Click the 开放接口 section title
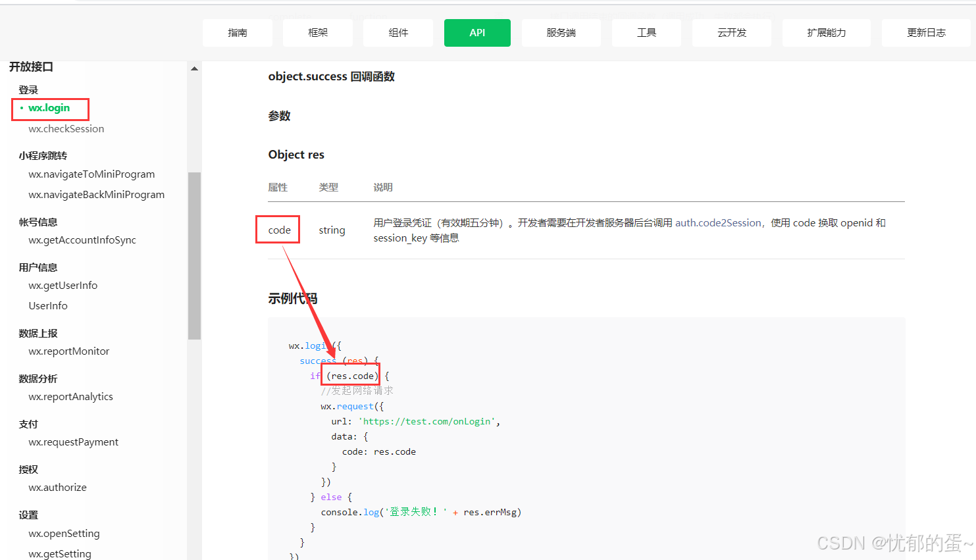Screen dimensions: 976x560 [31, 66]
